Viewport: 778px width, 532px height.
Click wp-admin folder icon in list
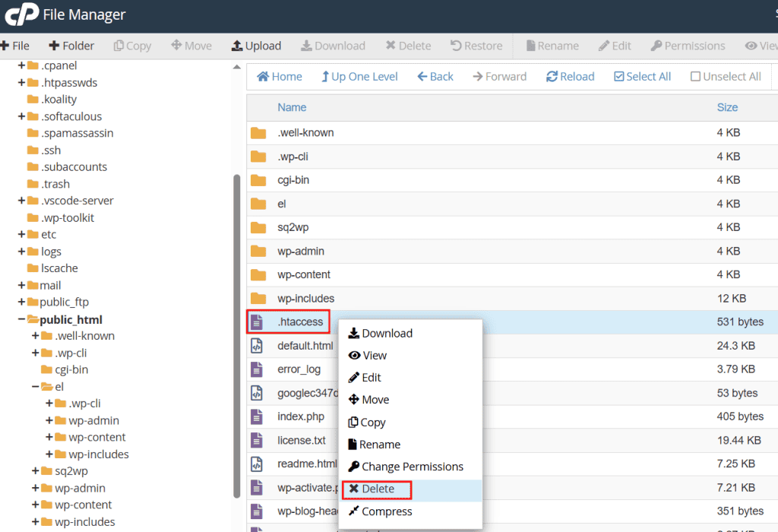[x=258, y=251]
